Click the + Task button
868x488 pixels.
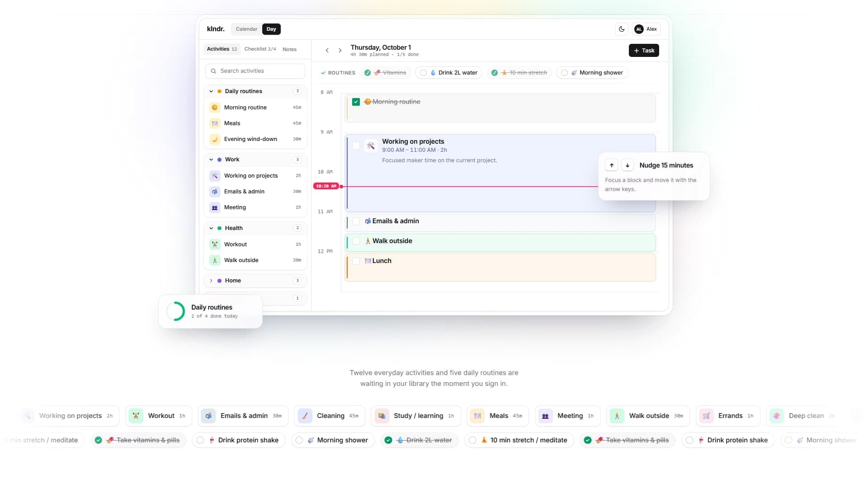[x=644, y=51]
